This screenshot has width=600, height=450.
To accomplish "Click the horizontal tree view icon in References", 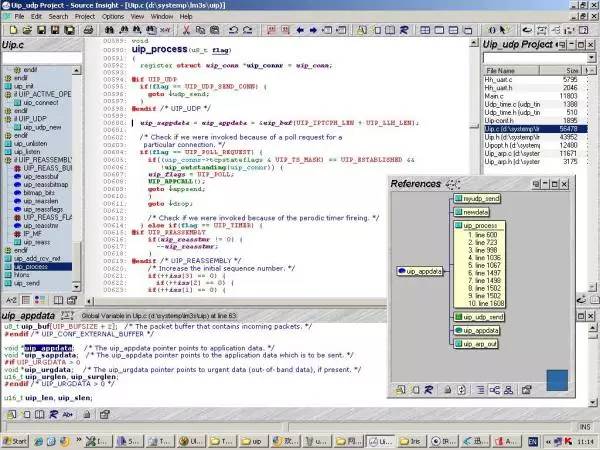I will (494, 390).
